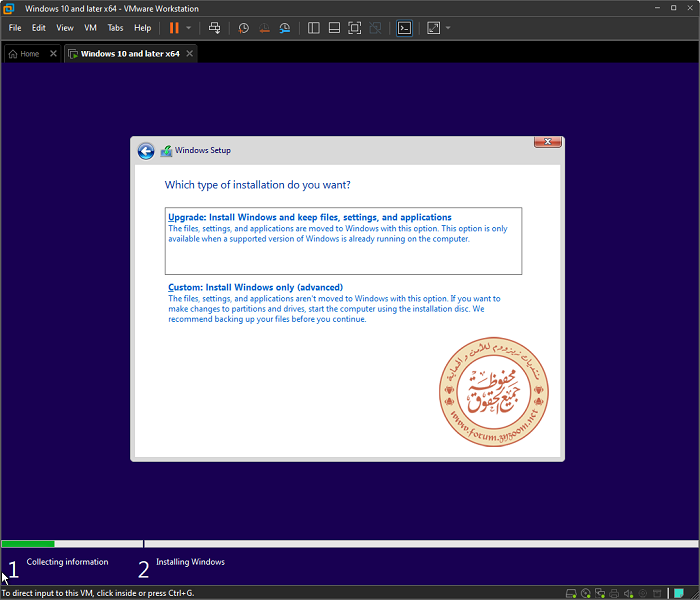Click the sound card status icon

pyautogui.click(x=629, y=593)
